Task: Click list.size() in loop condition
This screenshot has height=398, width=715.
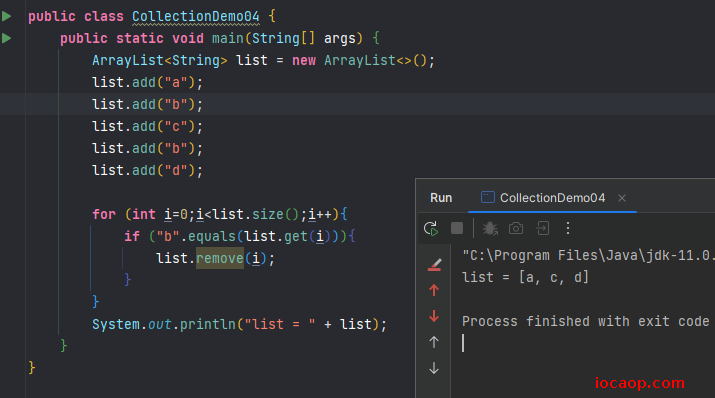Action: point(255,214)
